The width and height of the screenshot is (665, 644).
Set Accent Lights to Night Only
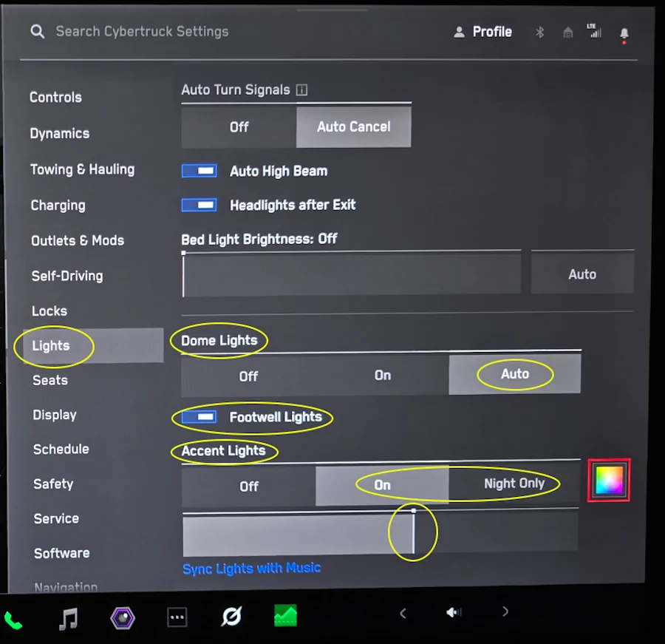click(514, 483)
